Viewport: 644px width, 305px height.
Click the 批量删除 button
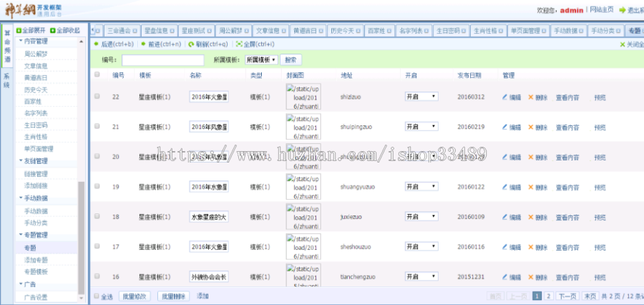pos(173,296)
